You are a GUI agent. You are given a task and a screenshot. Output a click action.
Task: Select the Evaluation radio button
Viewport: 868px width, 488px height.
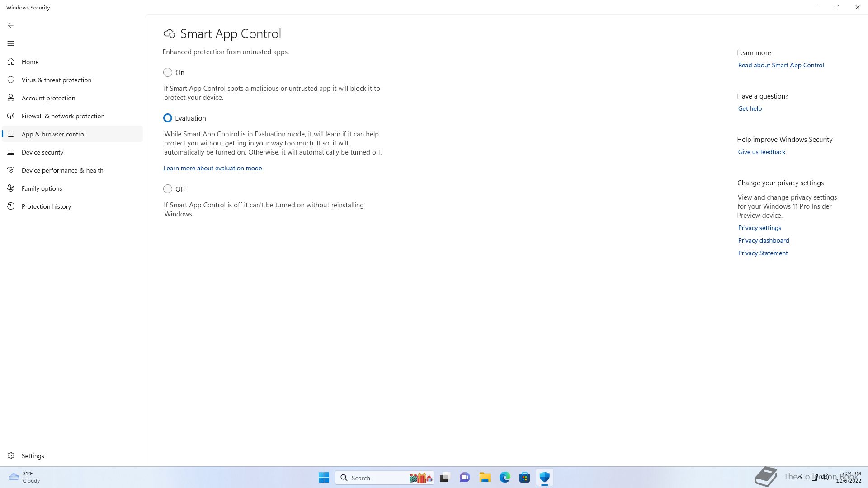click(168, 118)
